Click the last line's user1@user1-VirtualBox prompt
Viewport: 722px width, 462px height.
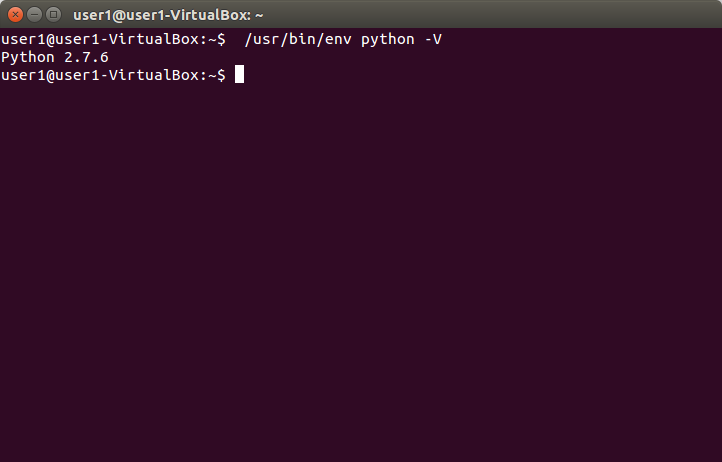[x=100, y=75]
